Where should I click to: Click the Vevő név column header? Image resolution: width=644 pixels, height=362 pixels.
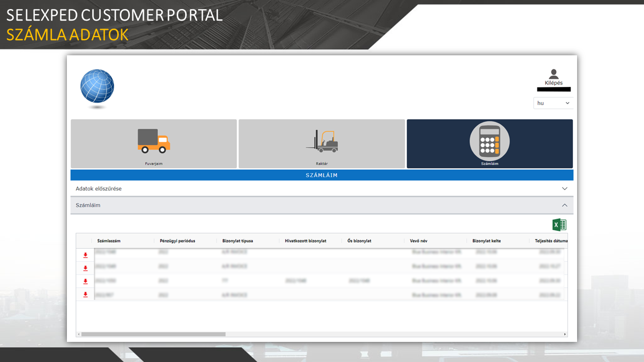(419, 241)
